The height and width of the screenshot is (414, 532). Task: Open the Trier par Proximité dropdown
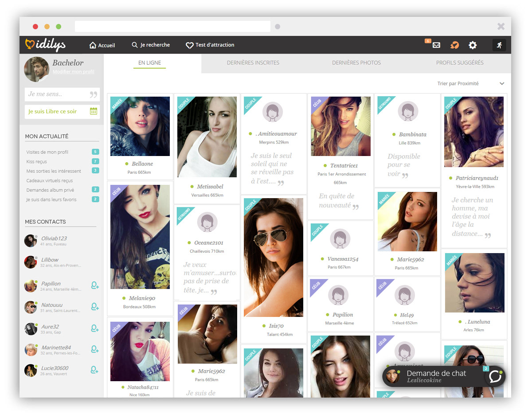(x=471, y=83)
